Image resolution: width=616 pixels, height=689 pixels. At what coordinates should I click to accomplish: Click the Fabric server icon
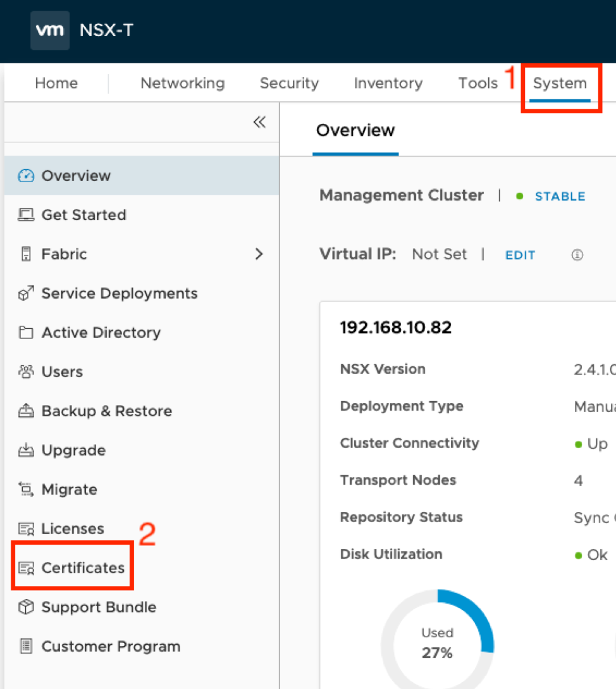(x=26, y=254)
